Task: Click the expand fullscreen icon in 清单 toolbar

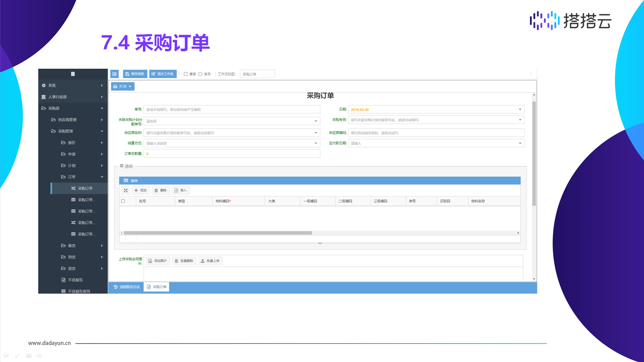Action: [x=126, y=190]
